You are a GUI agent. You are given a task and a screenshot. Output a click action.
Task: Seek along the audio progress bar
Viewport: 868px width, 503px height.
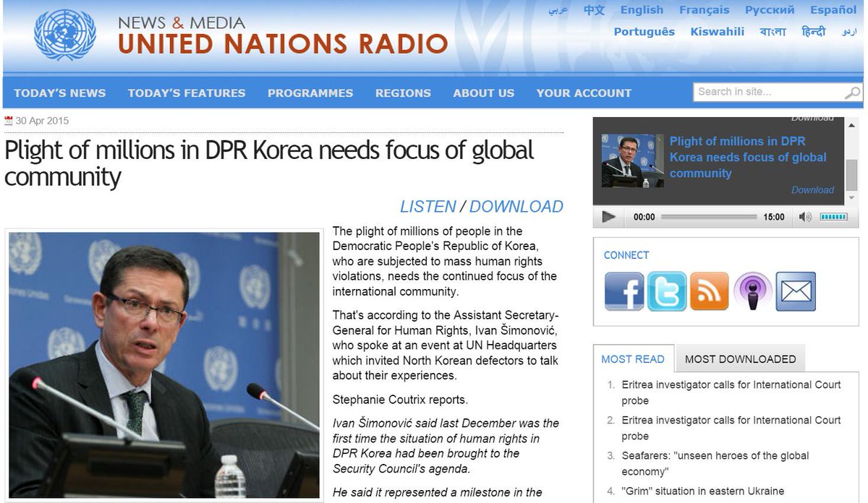point(709,217)
